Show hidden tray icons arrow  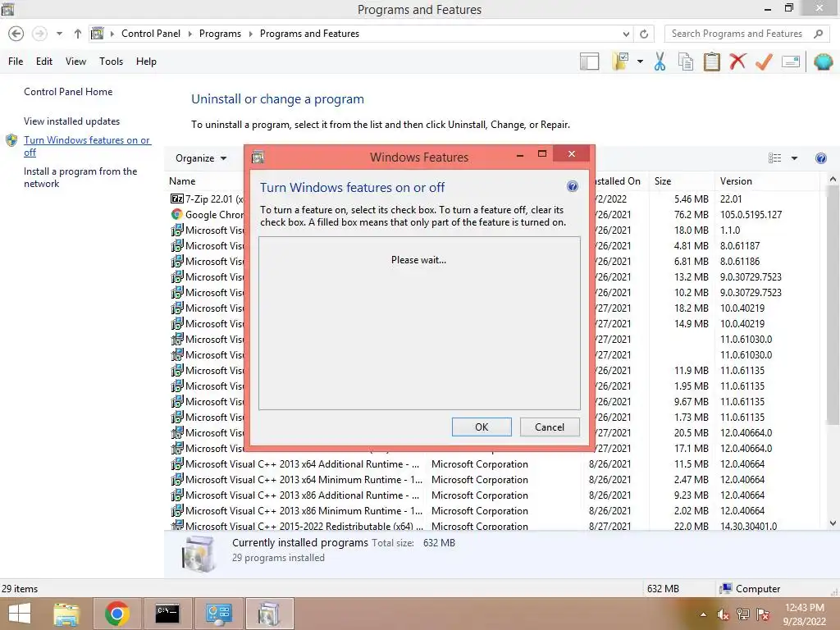(703, 614)
